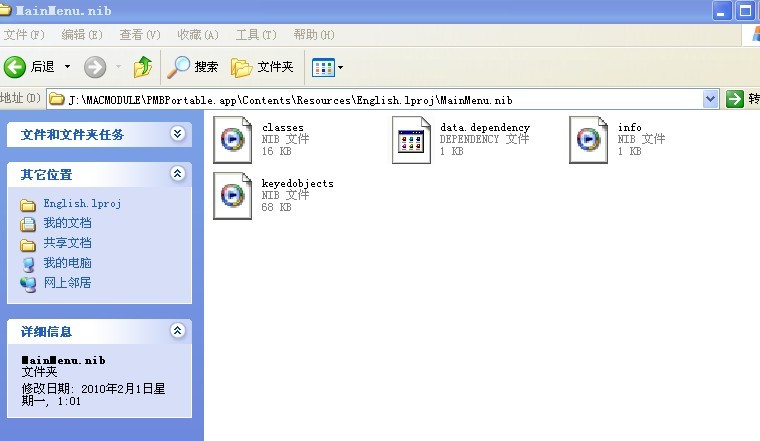Image resolution: width=760 pixels, height=441 pixels.
Task: Expand the File and Folder Tasks panel
Action: point(177,134)
